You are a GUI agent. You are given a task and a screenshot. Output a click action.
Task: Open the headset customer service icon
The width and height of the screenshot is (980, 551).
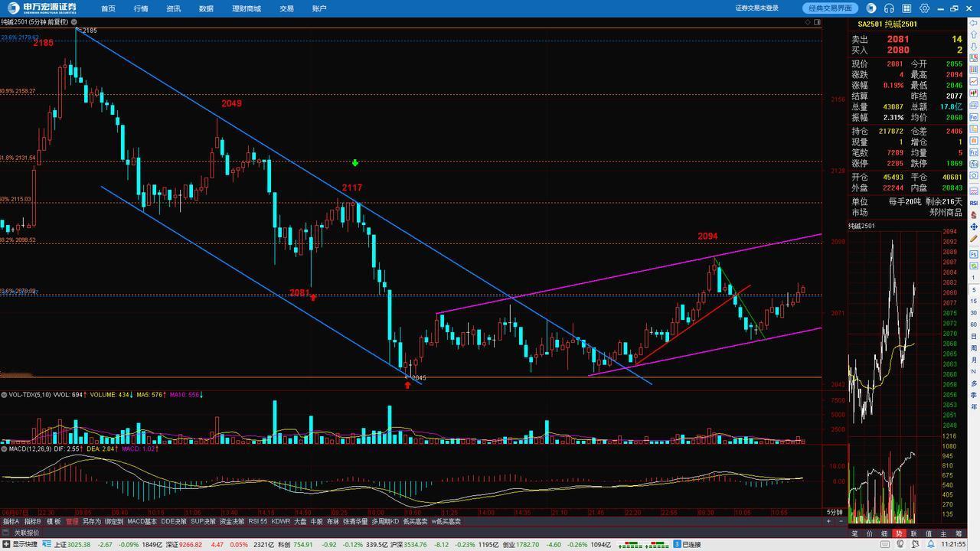889,8
